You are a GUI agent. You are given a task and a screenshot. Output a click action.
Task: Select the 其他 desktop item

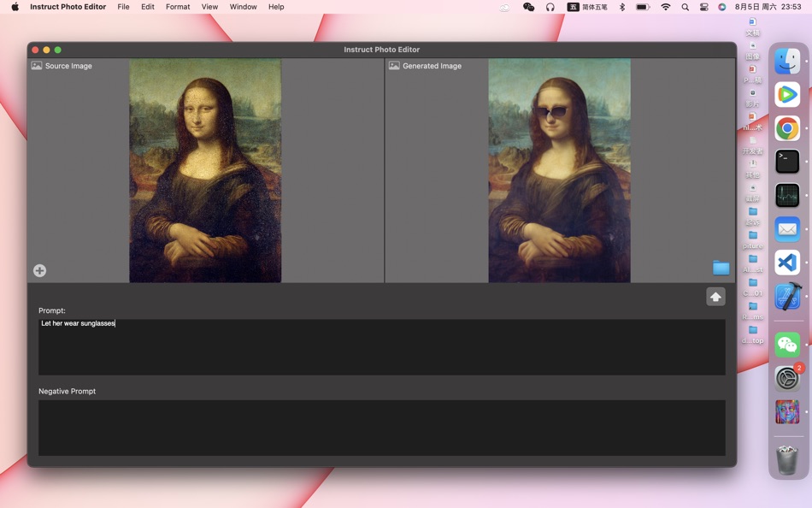click(752, 169)
